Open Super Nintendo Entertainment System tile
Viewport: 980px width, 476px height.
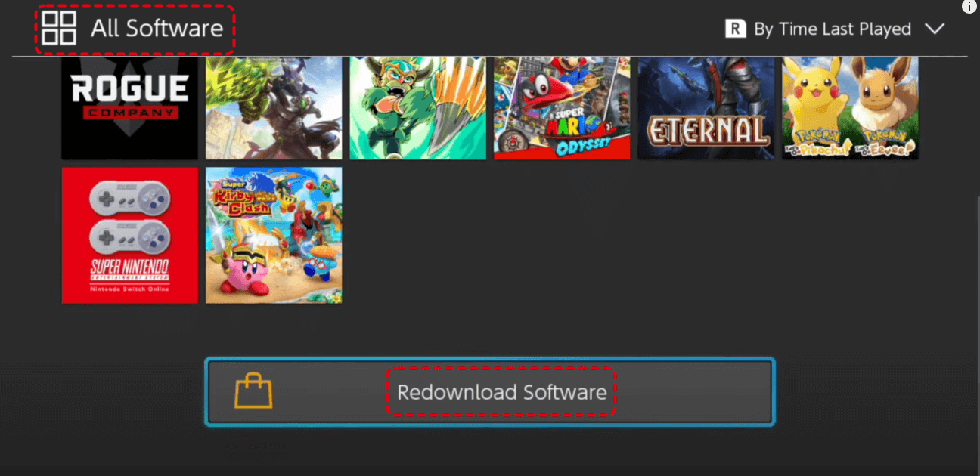point(129,235)
